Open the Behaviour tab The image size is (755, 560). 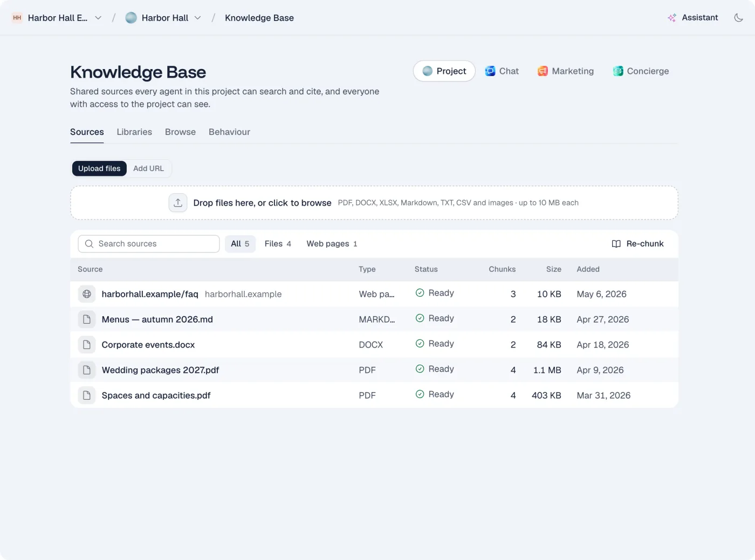[x=229, y=132]
